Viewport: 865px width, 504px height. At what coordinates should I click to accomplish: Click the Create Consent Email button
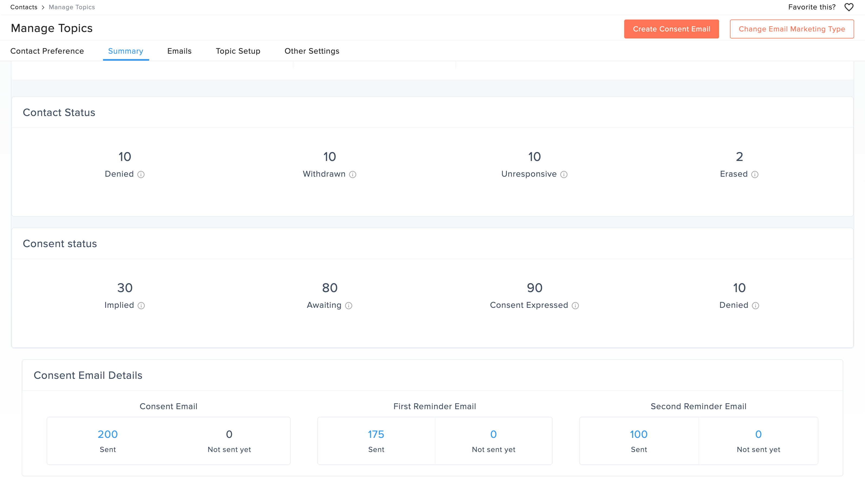[671, 29]
